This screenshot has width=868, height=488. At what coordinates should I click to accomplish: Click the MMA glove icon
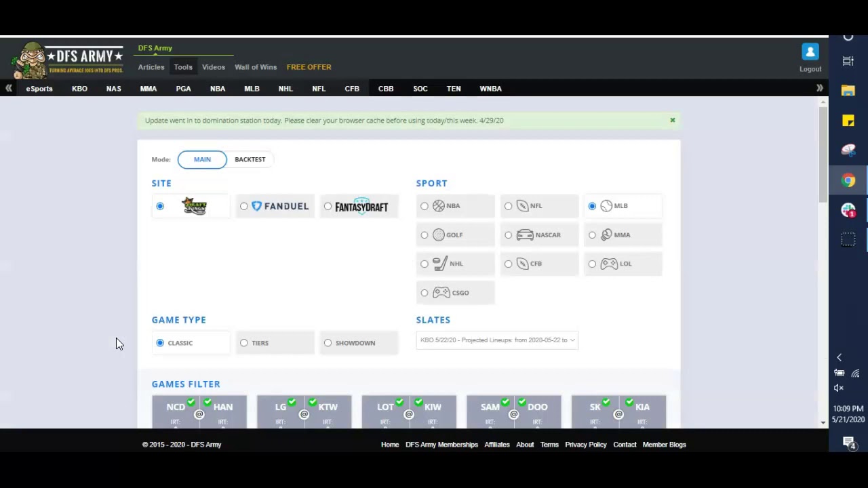[606, 235]
